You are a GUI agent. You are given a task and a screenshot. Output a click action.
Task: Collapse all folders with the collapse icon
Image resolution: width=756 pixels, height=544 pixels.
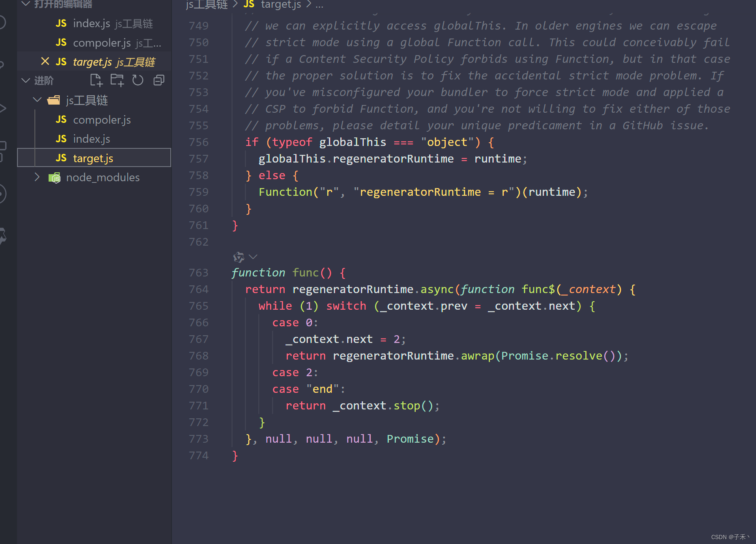point(159,80)
